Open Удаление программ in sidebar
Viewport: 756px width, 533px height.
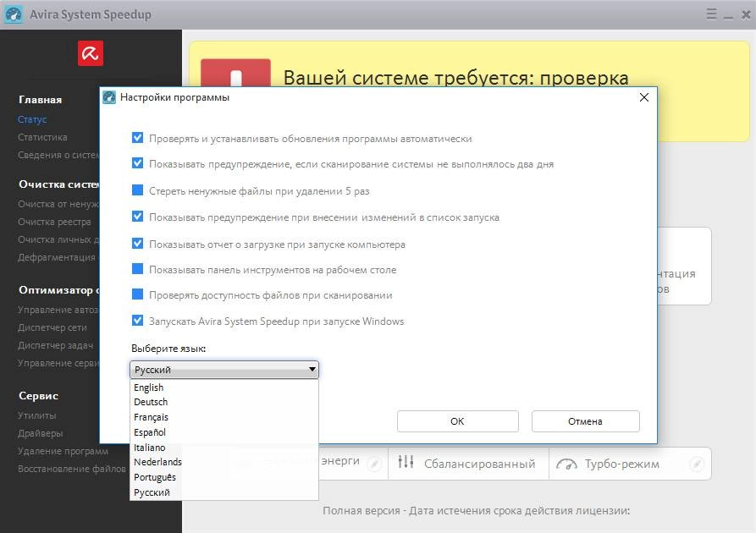tap(63, 451)
